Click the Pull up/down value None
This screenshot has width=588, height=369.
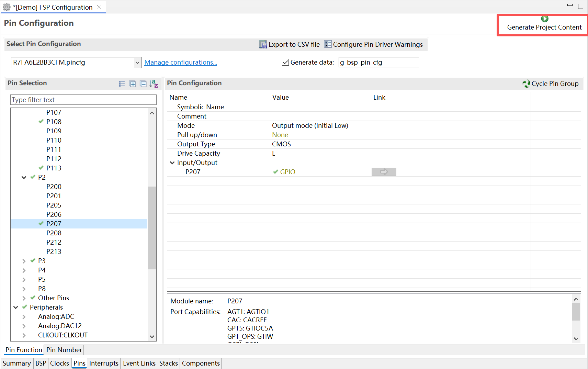[280, 135]
